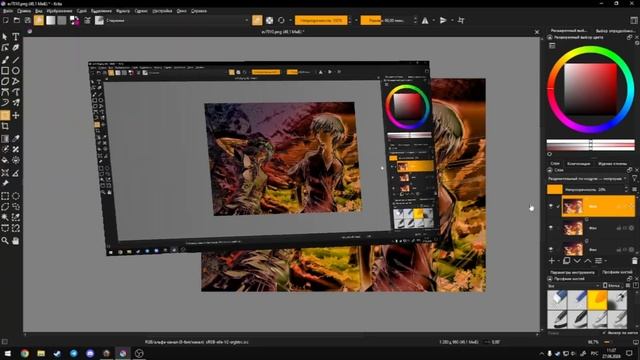
Task: Delete the selected layer with trash icon
Action: click(634, 260)
